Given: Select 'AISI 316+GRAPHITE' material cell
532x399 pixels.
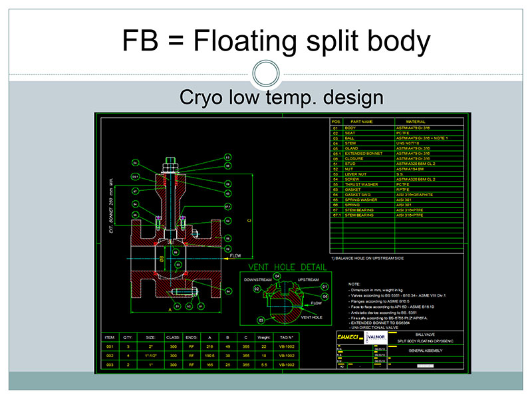Looking at the screenshot, I should [x=414, y=195].
